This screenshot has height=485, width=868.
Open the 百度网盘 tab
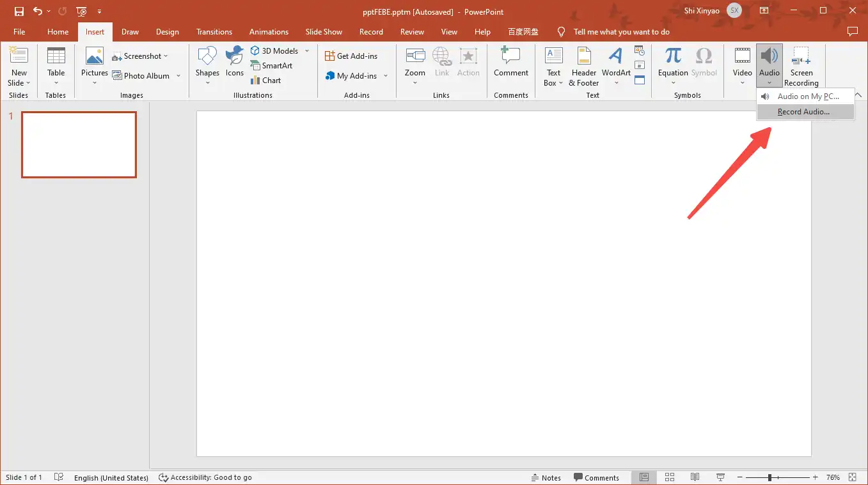pyautogui.click(x=523, y=32)
